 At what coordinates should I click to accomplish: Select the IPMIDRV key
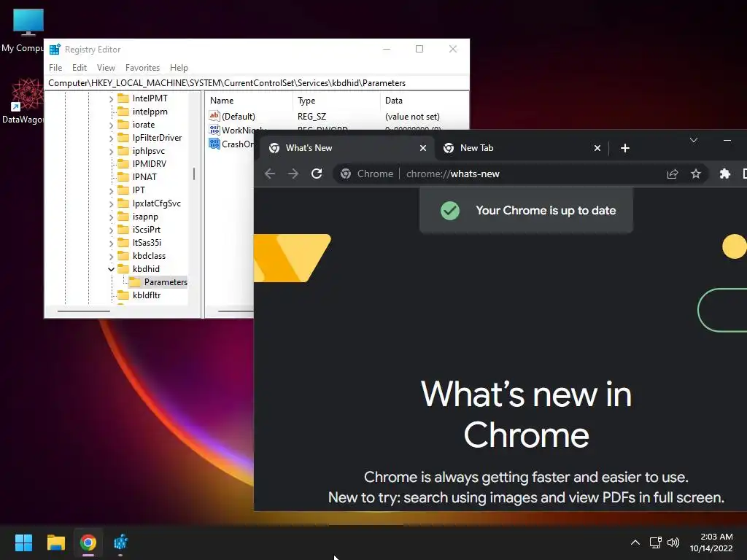point(149,164)
